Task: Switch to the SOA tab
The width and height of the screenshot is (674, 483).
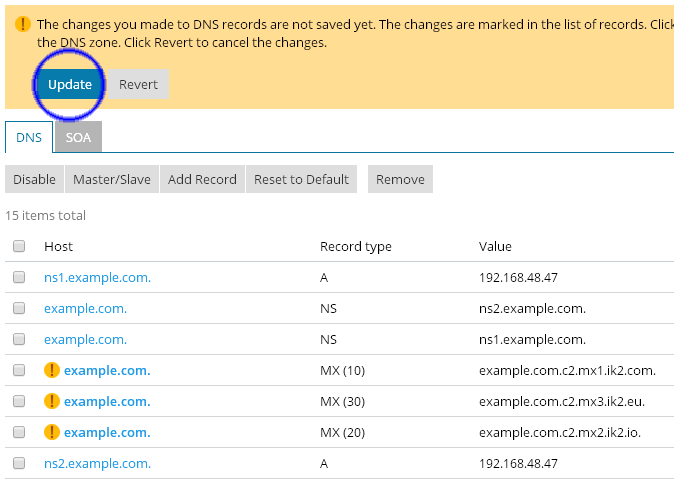Action: 78,137
